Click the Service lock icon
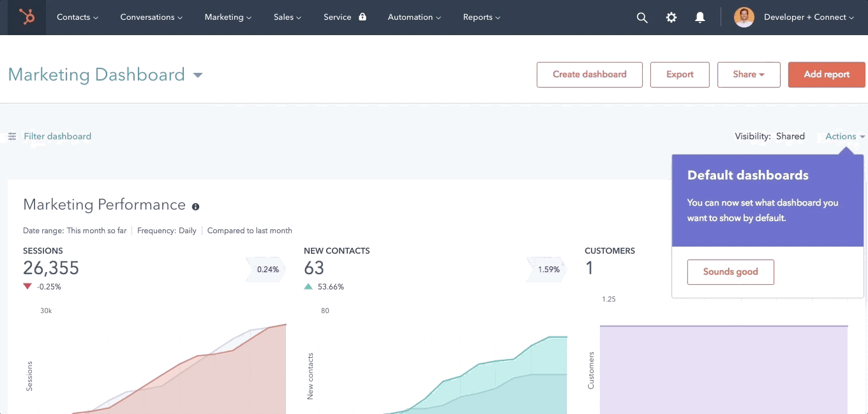The width and height of the screenshot is (868, 414). tap(363, 17)
